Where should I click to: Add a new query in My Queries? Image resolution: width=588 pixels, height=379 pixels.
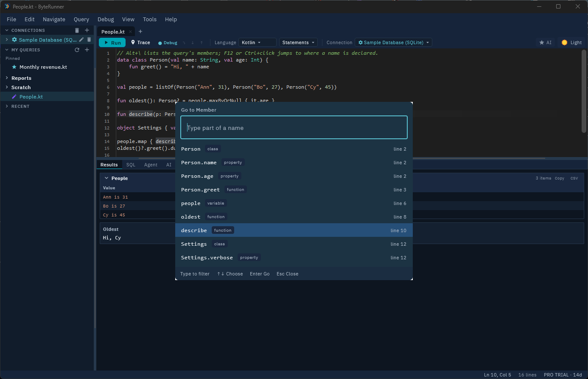pyautogui.click(x=87, y=50)
